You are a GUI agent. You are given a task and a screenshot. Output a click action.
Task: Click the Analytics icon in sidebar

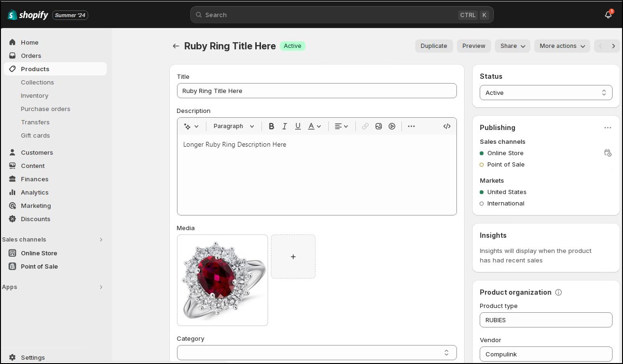point(12,192)
